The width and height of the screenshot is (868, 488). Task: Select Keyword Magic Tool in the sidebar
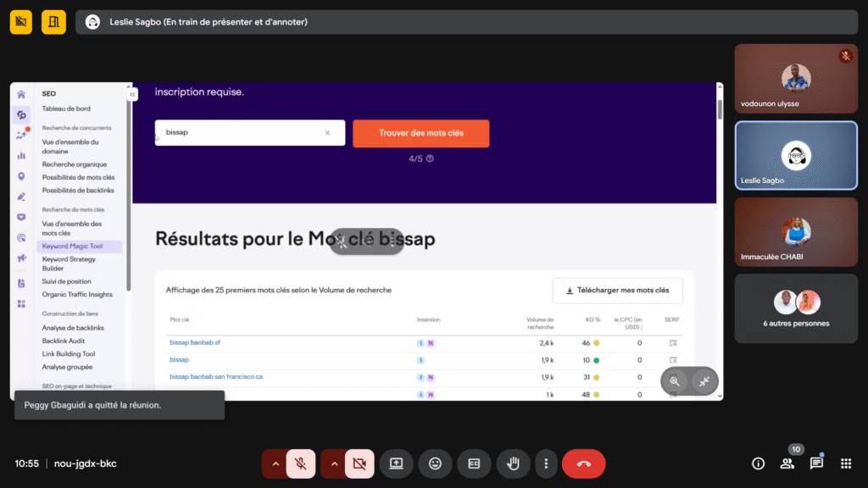coord(72,247)
